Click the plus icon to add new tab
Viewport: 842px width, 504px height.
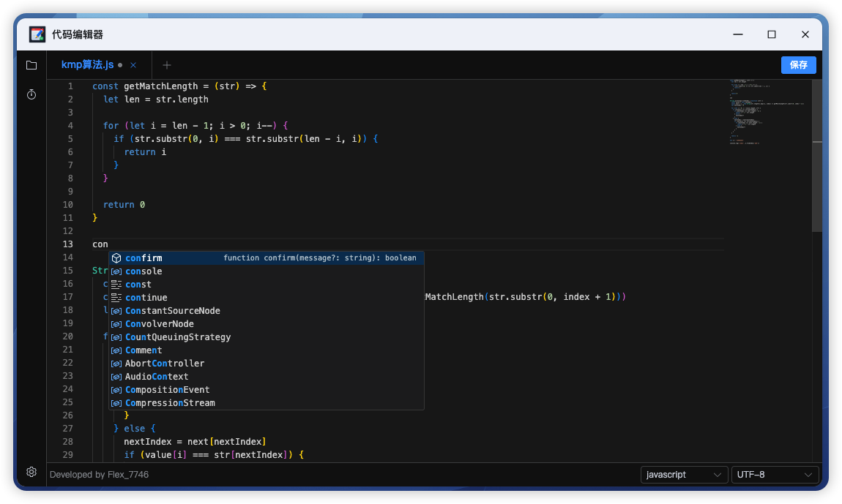point(167,65)
